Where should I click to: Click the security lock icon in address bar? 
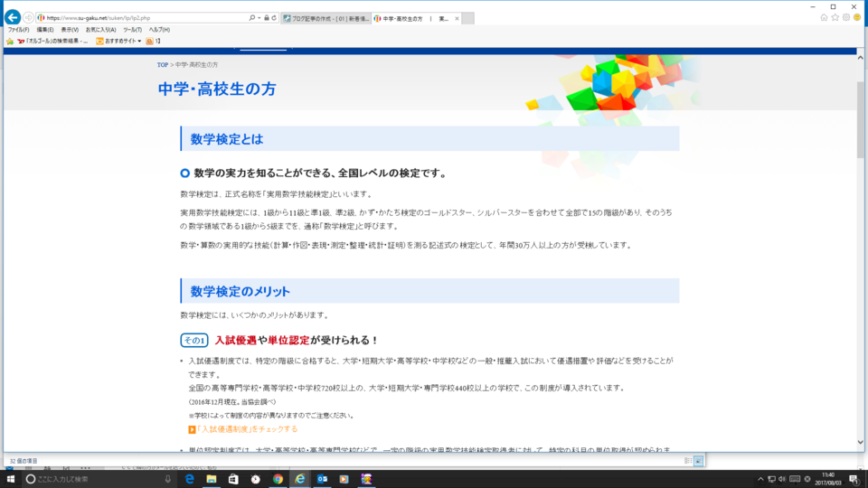[x=266, y=18]
